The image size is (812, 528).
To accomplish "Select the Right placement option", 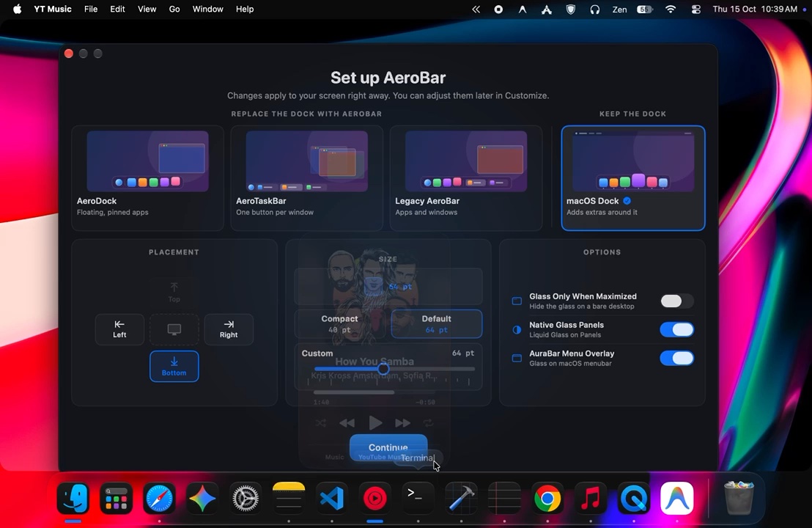I will pos(229,329).
